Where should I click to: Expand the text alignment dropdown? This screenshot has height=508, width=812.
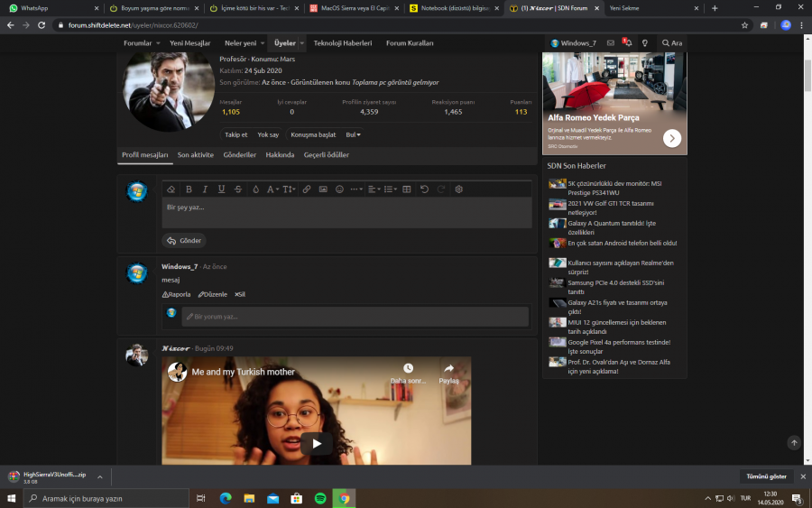(373, 189)
